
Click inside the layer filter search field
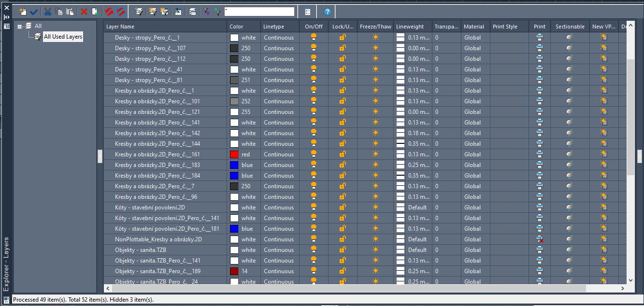tap(259, 11)
